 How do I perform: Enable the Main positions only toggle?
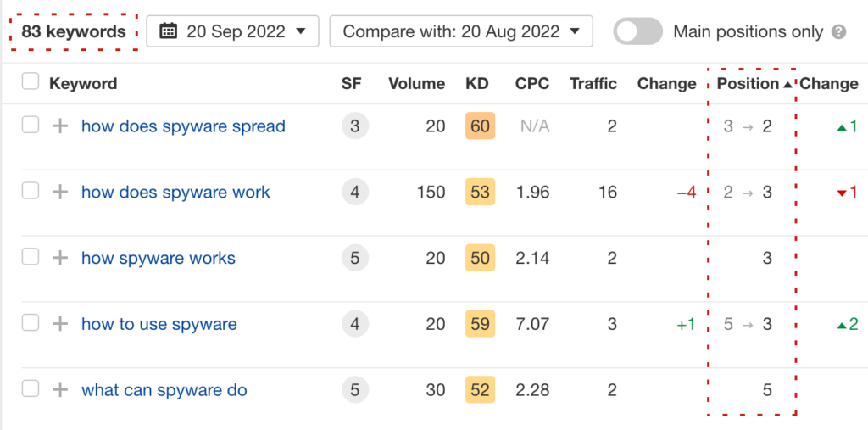coord(637,31)
